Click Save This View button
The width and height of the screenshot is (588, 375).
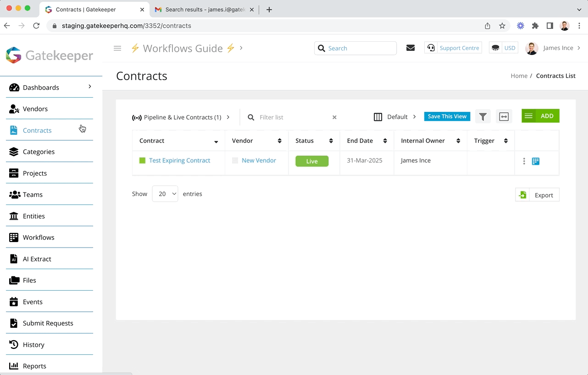point(447,116)
